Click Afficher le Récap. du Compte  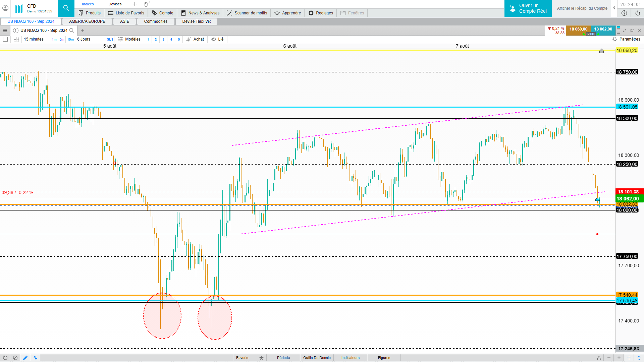click(582, 8)
